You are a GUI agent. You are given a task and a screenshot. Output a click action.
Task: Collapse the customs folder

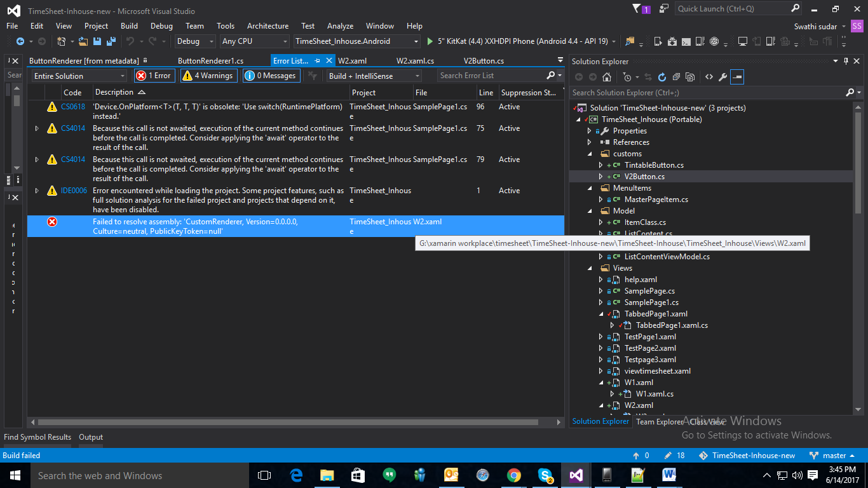pos(589,154)
